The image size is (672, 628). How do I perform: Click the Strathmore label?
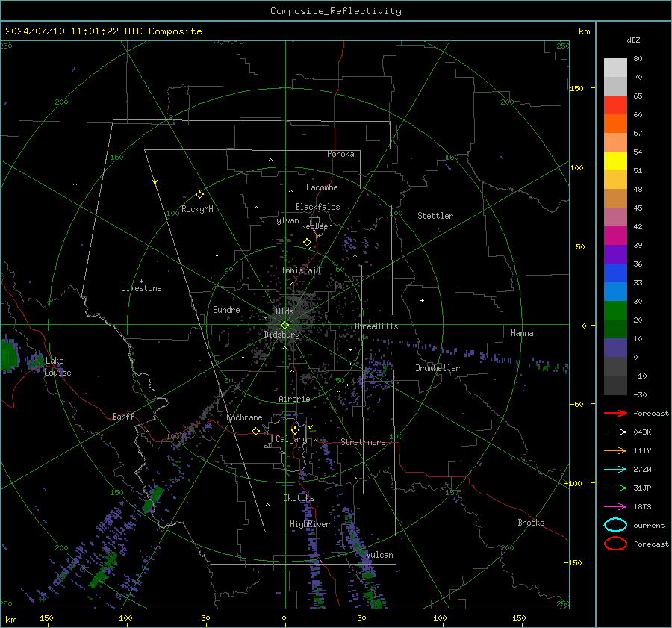(363, 442)
